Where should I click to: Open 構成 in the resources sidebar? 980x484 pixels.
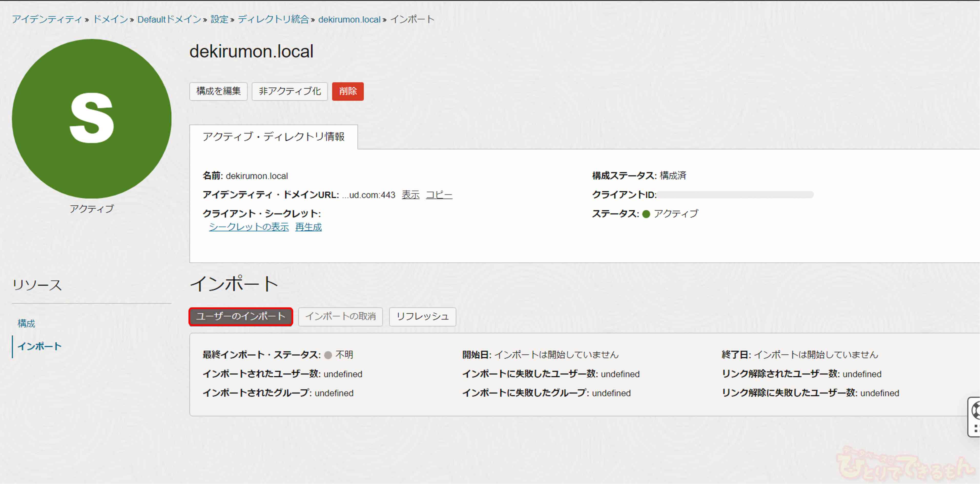(26, 323)
